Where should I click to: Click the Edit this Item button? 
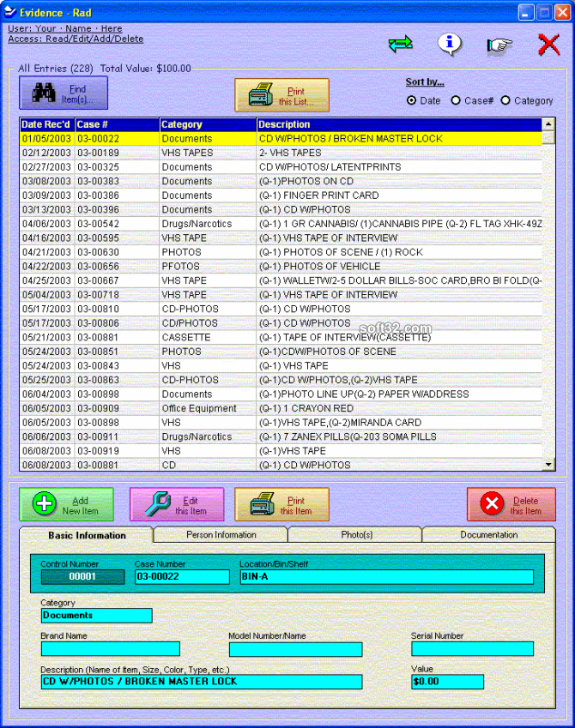[x=177, y=504]
